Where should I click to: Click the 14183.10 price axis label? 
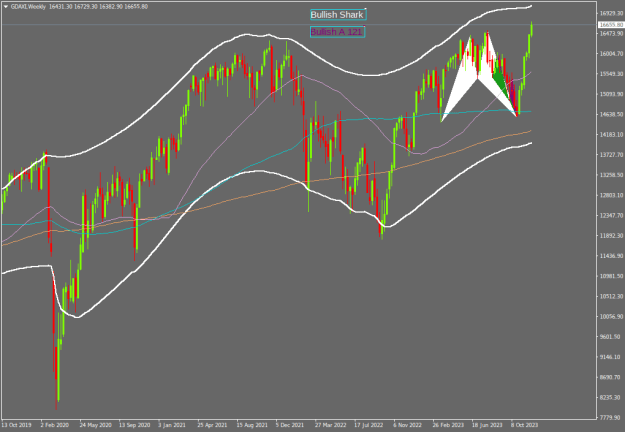click(611, 135)
